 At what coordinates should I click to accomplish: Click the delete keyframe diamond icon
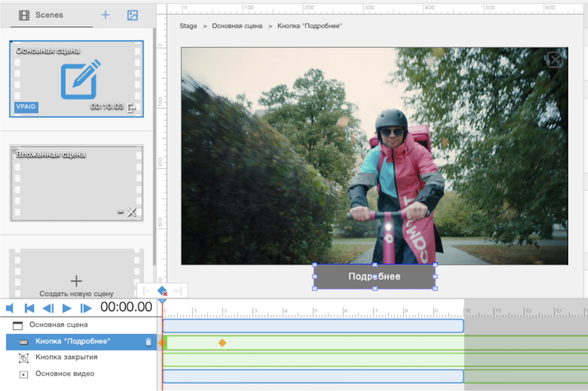pos(162,291)
